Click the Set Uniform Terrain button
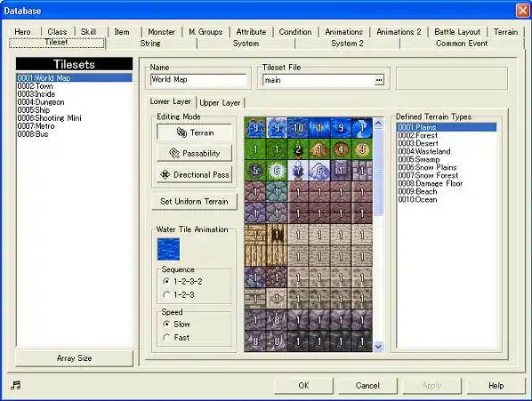Image resolution: width=532 pixels, height=401 pixels. point(194,201)
